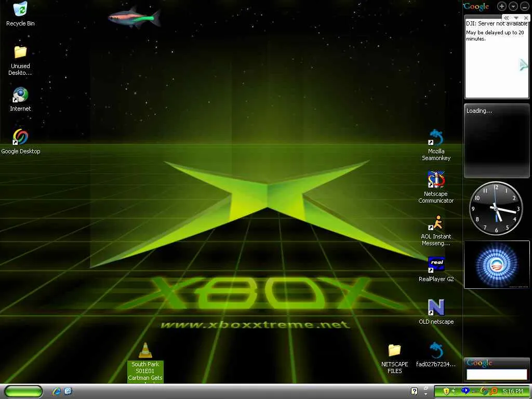The image size is (532, 399).
Task: Click the yellow security shield tray icon
Action: click(x=446, y=391)
